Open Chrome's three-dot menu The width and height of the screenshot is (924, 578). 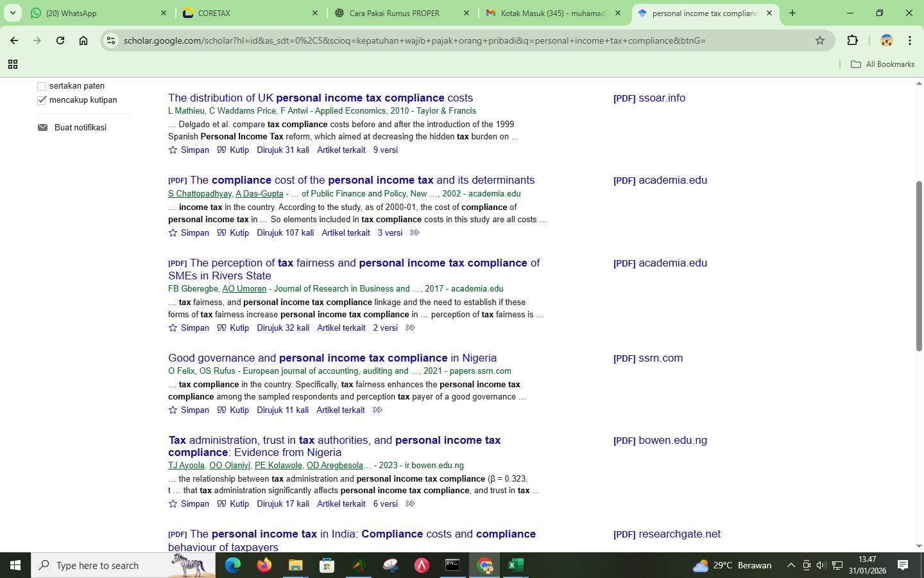click(x=910, y=40)
